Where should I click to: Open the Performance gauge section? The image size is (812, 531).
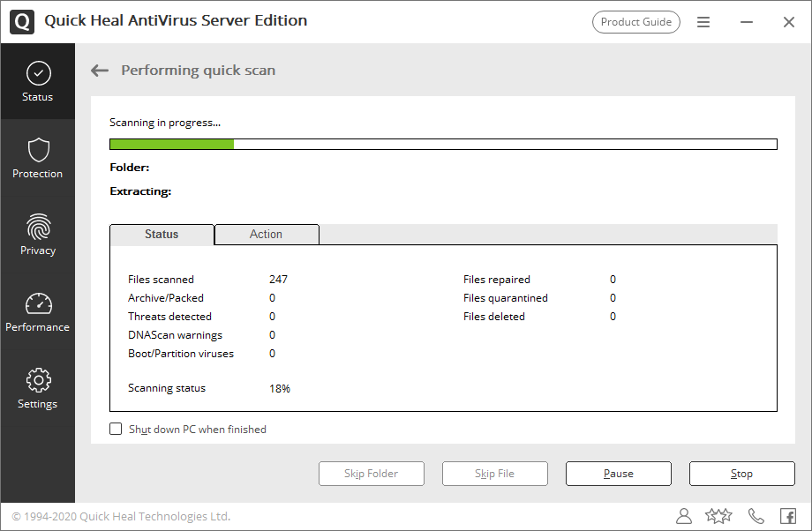point(38,312)
